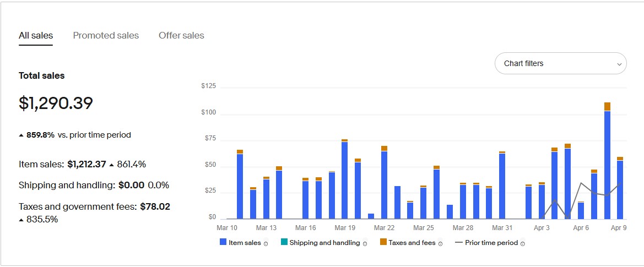Click the up arrow next to 861.4%
The image size is (644, 267).
(x=112, y=165)
